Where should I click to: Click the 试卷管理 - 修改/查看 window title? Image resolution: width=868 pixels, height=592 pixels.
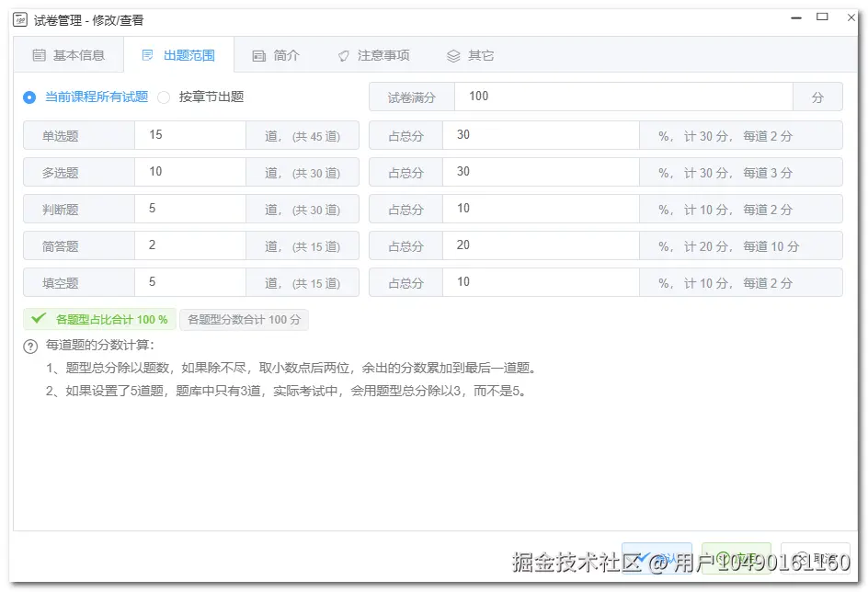click(x=88, y=20)
